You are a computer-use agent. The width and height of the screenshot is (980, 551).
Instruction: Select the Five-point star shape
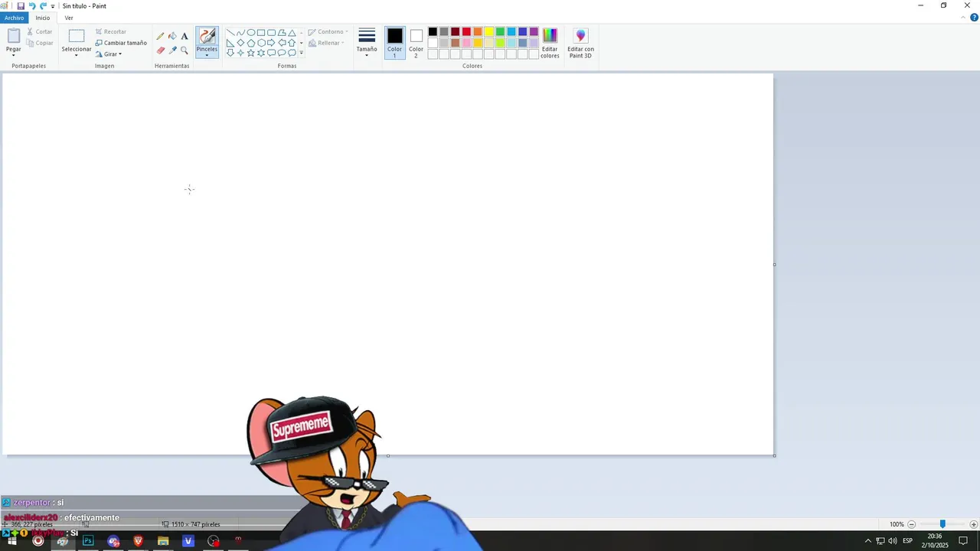(250, 53)
